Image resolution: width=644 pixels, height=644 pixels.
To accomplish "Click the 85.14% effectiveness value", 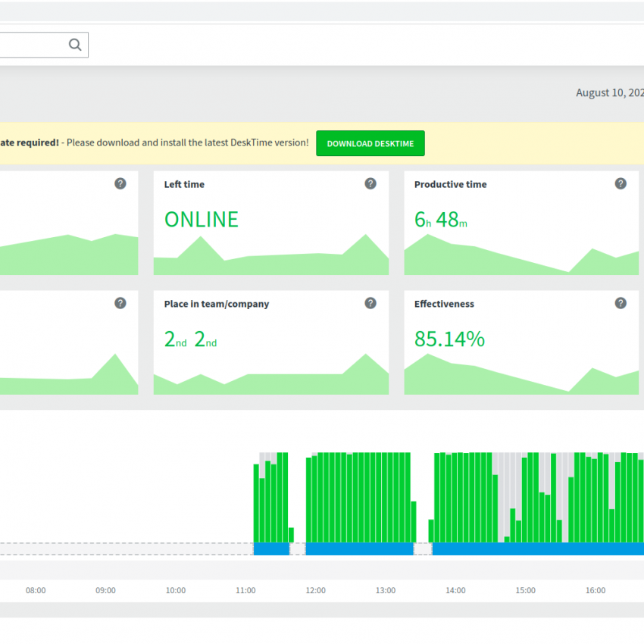I will 450,339.
